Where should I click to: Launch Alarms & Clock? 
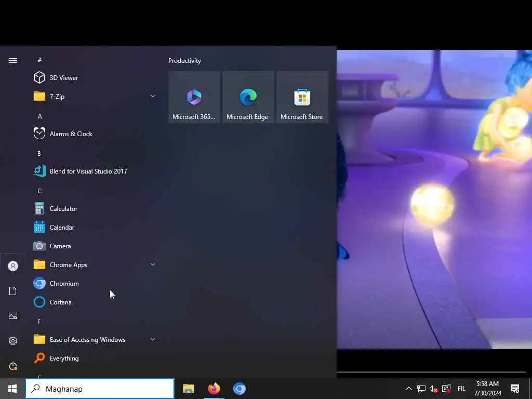(x=95, y=134)
